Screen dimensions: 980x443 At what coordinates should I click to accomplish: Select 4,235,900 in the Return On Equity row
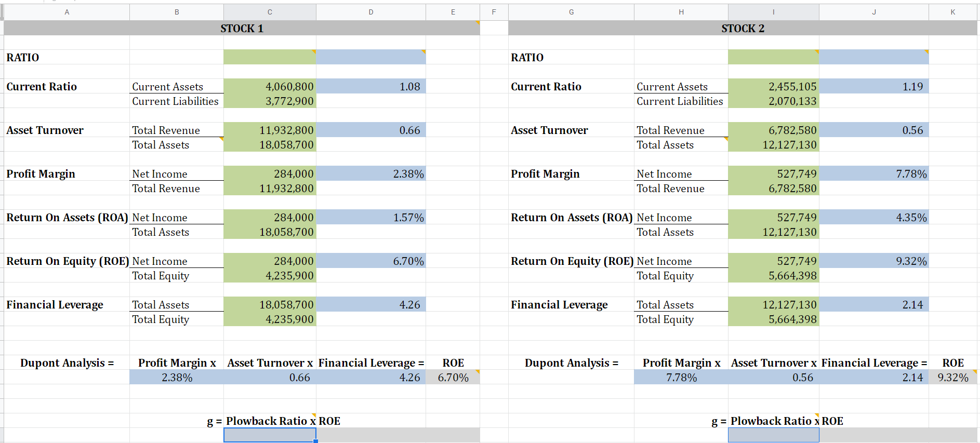(270, 275)
